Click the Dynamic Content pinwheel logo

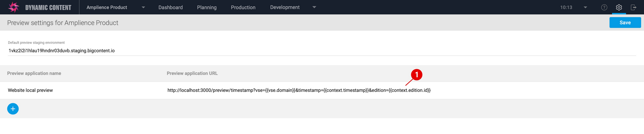pos(14,7)
